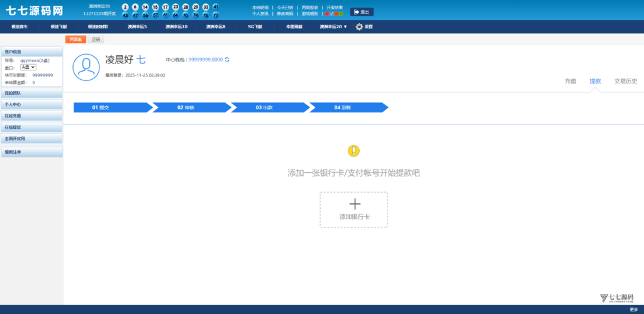Screen dimensions: 644x314
Task: Click lottery ball number 64
Action: tap(175, 15)
